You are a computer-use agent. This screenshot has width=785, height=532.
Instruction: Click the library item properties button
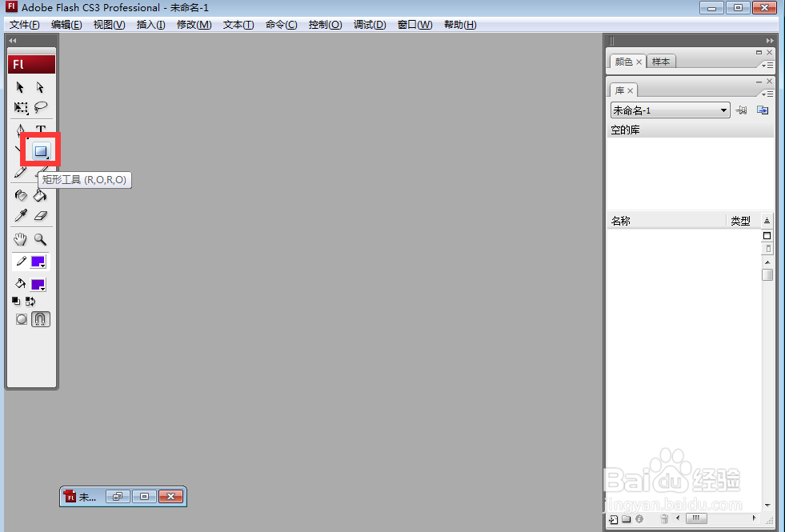click(x=639, y=519)
